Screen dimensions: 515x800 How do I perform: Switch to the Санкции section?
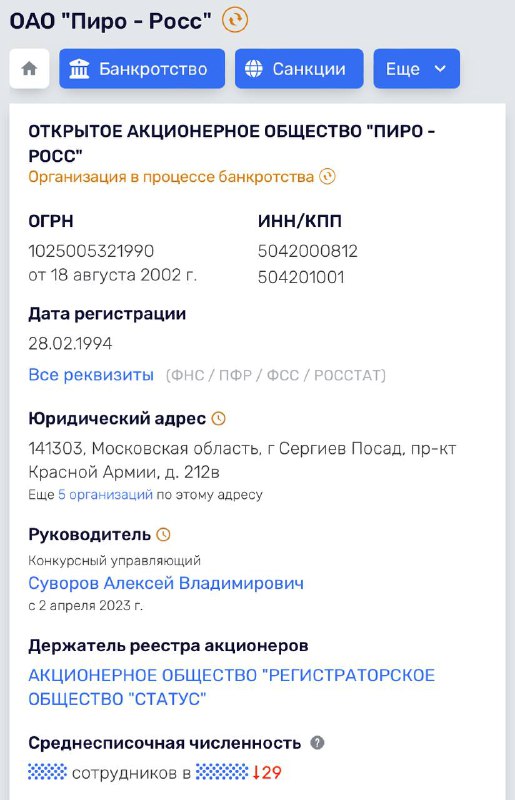point(299,68)
